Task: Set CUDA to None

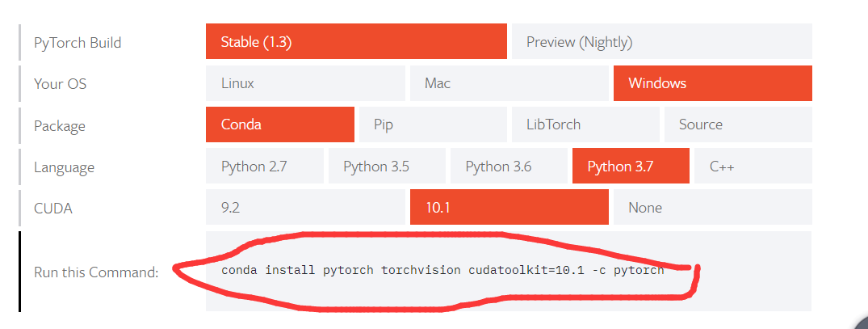Action: pos(712,207)
